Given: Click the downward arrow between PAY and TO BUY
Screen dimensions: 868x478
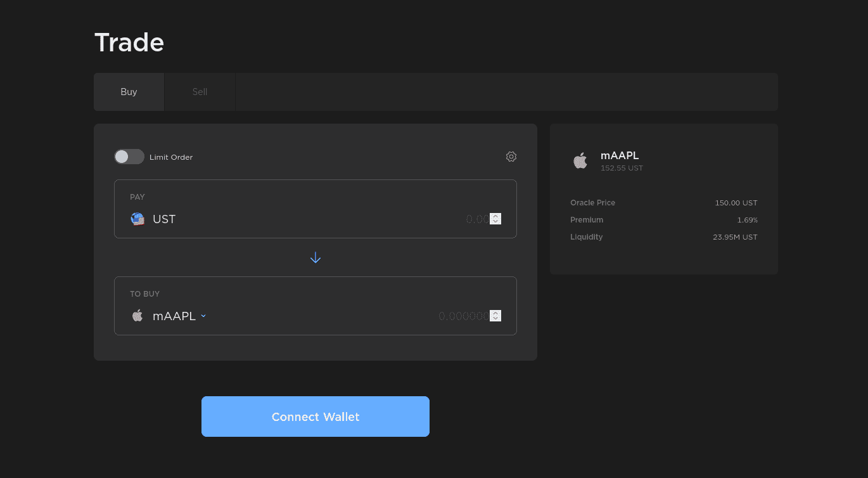Looking at the screenshot, I should click(316, 257).
